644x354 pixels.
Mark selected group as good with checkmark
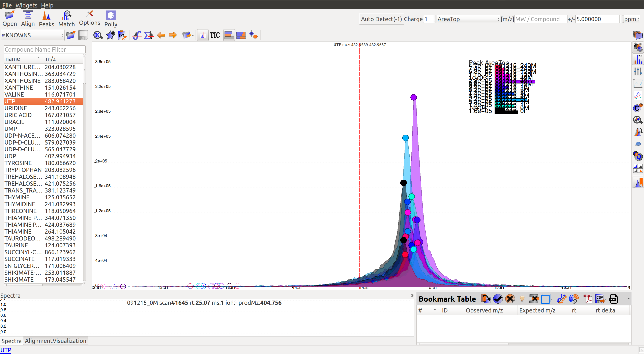(498, 299)
